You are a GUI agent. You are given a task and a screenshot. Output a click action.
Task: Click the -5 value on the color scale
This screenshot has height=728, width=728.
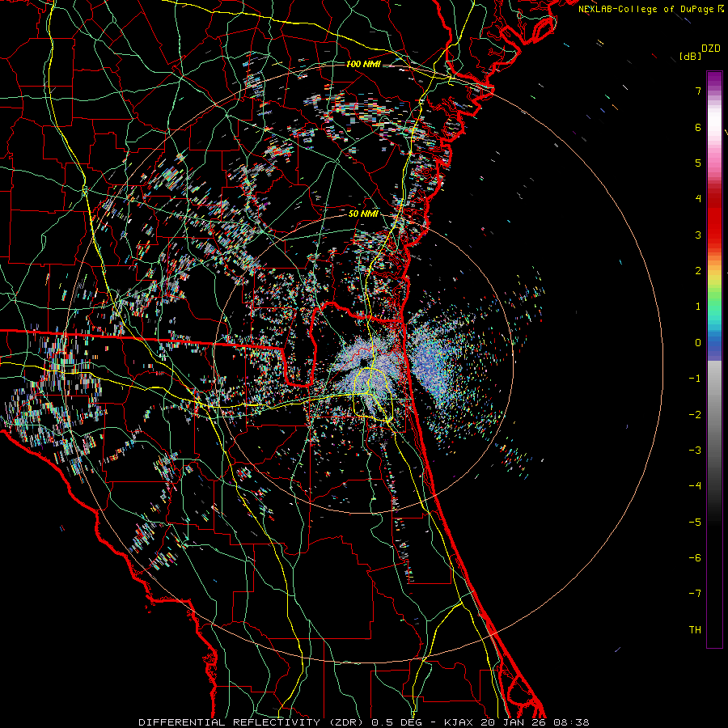pos(695,523)
